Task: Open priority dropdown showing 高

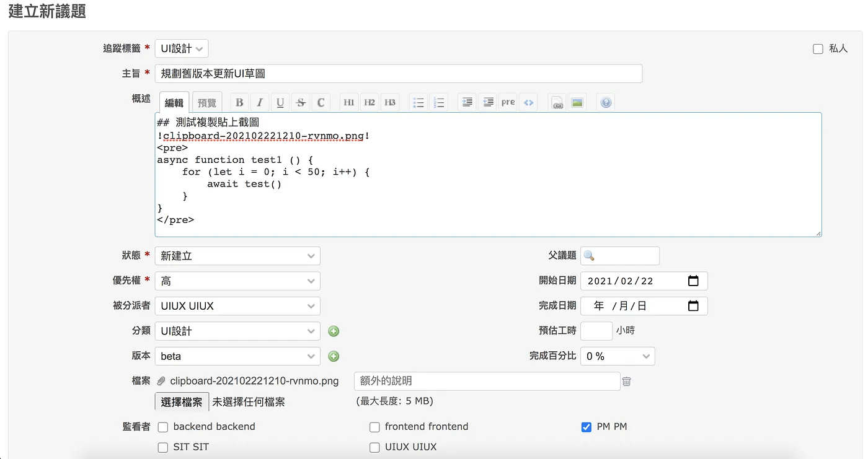Action: pos(237,281)
